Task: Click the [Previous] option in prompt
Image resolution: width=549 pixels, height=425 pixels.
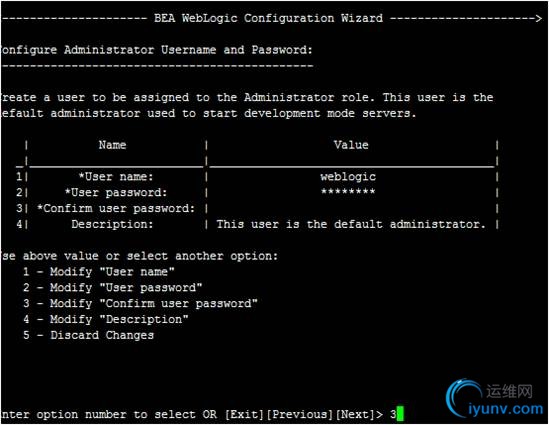Action: 299,415
